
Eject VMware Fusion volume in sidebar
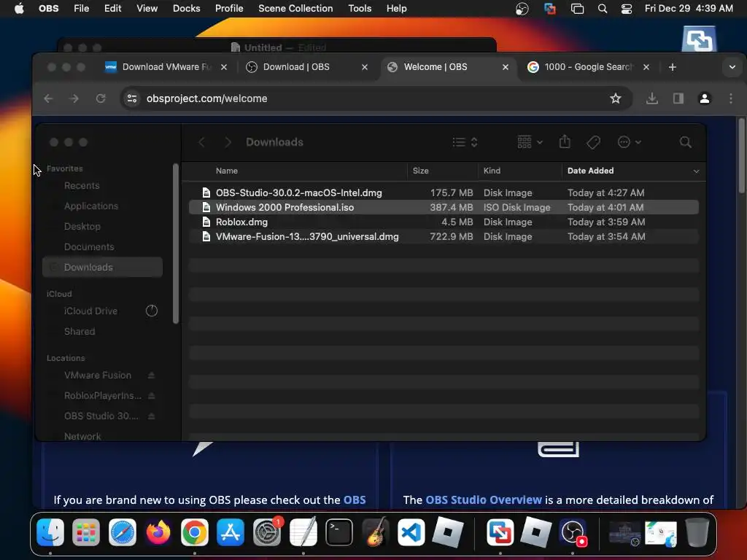click(x=151, y=376)
